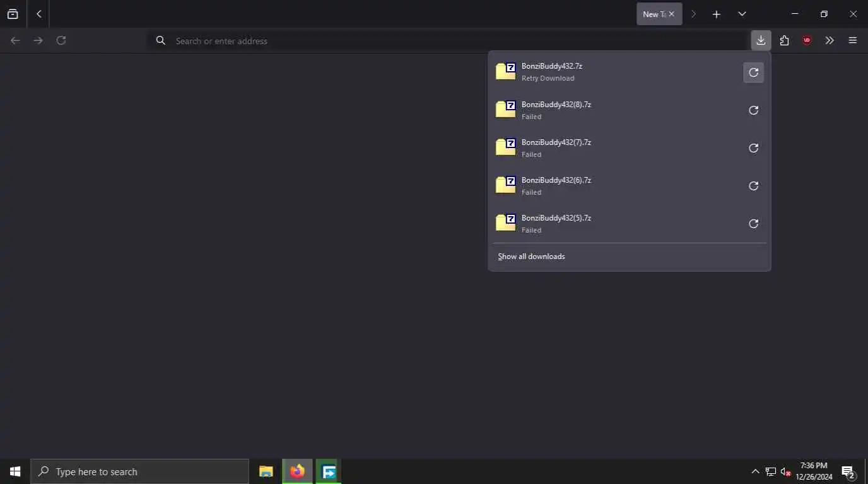
Task: Click the Search or enter address field
Action: (448, 41)
